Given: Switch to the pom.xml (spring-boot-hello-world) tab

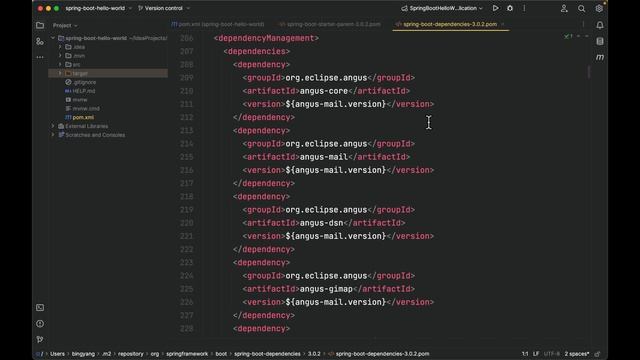Looking at the screenshot, I should [x=218, y=24].
